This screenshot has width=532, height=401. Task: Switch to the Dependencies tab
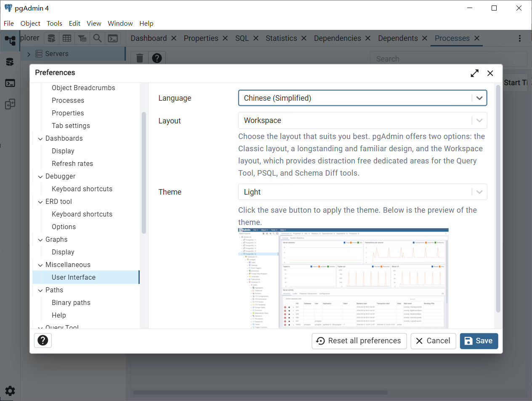pos(338,38)
